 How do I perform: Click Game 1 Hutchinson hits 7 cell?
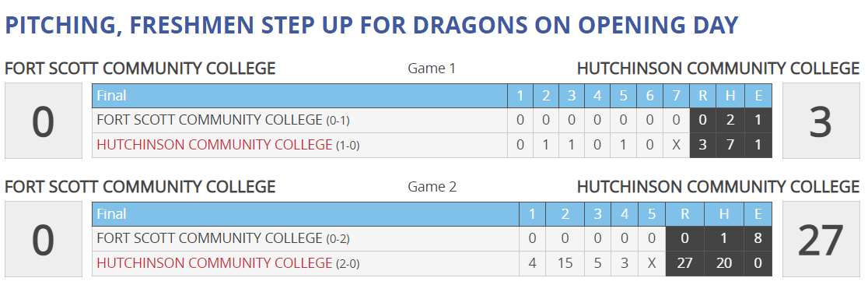[x=730, y=146]
